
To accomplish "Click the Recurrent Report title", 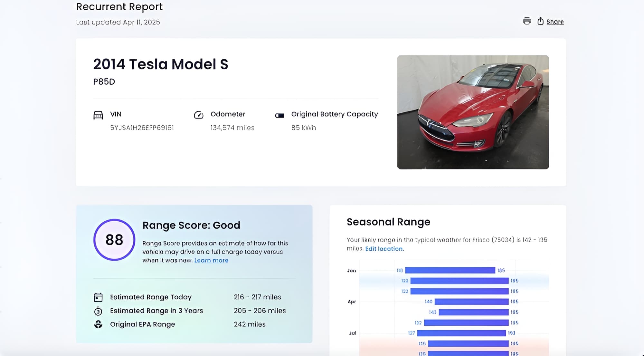I will click(x=119, y=7).
